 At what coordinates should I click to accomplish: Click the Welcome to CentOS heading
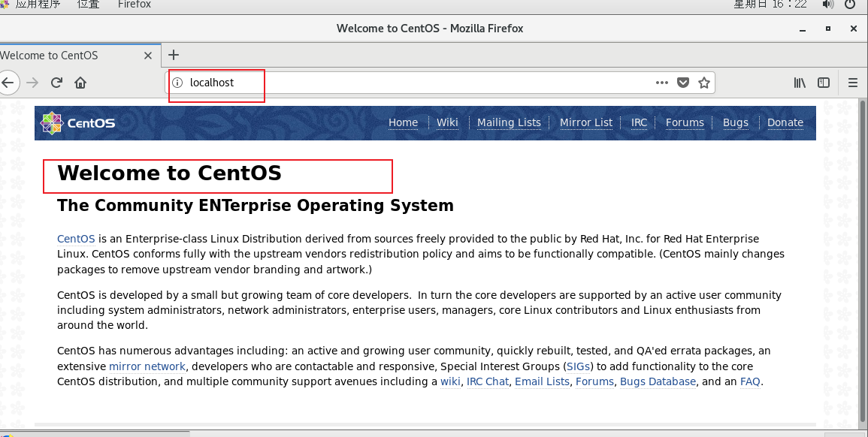[169, 173]
